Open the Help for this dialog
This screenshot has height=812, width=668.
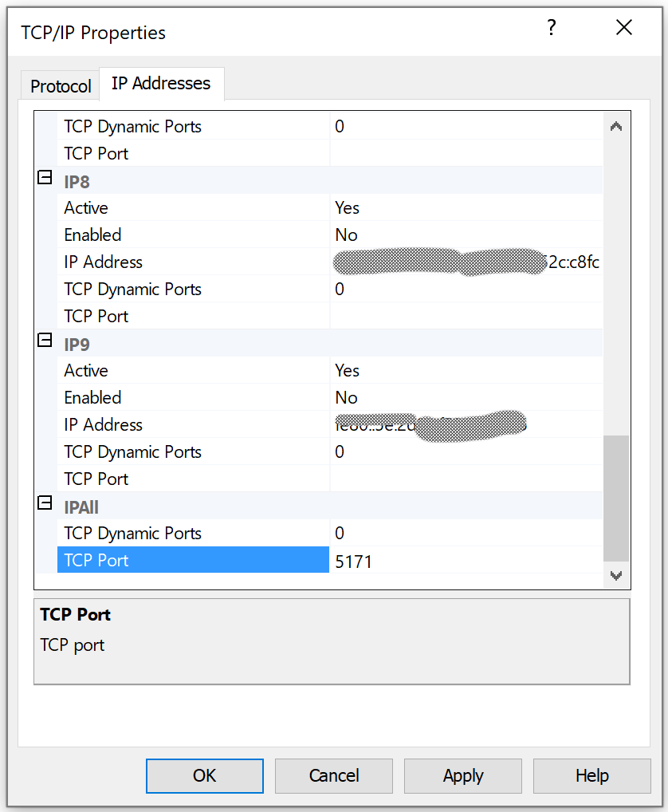(591, 775)
